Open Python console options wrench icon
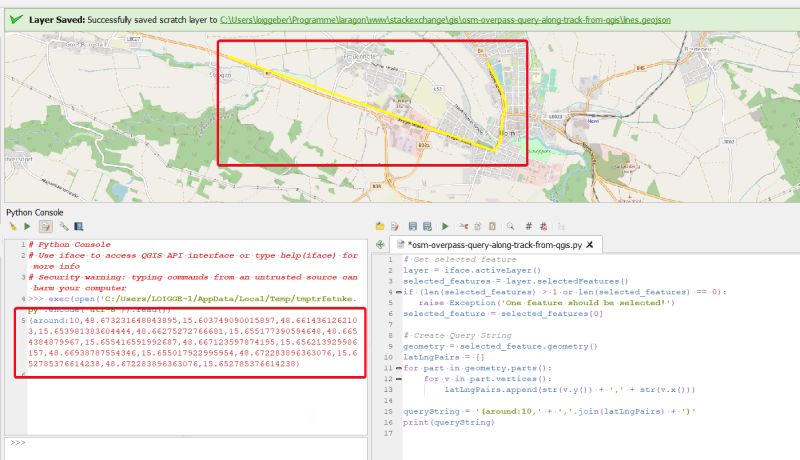Image resolution: width=800 pixels, height=460 pixels. (63, 226)
